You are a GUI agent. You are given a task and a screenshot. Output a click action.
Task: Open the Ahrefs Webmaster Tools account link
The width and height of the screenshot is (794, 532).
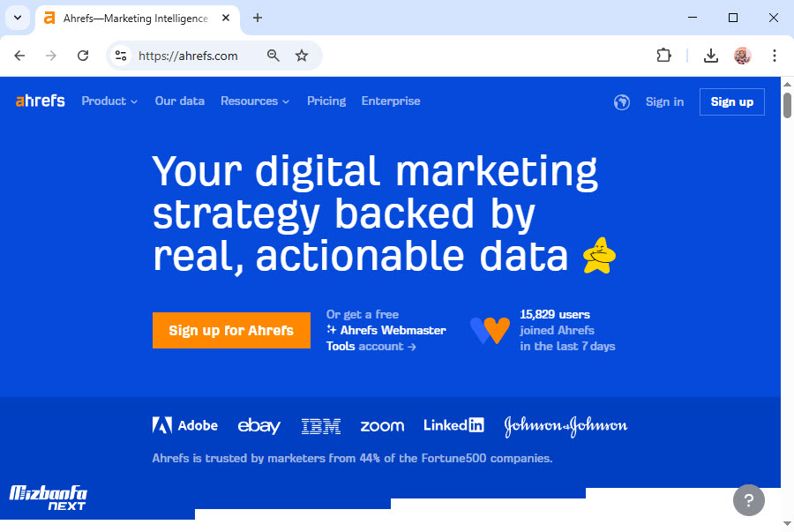[386, 338]
